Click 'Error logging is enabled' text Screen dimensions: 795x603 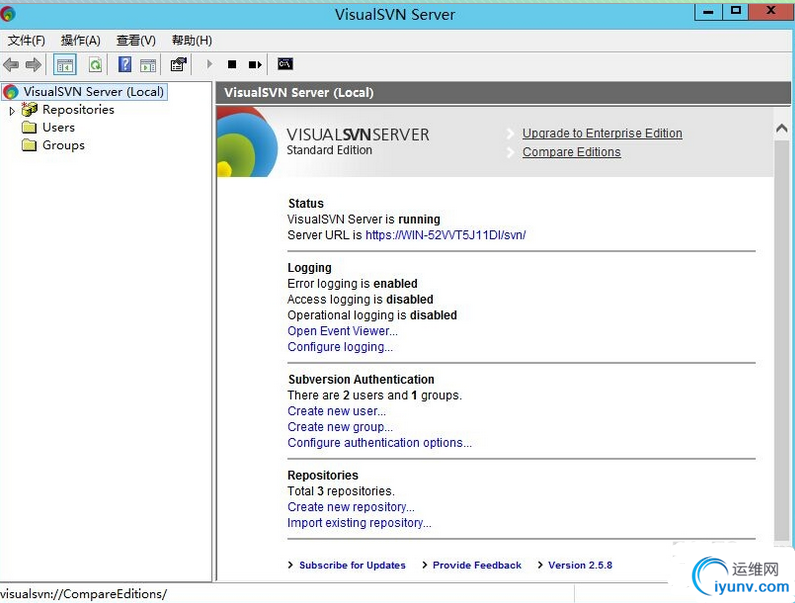click(352, 283)
